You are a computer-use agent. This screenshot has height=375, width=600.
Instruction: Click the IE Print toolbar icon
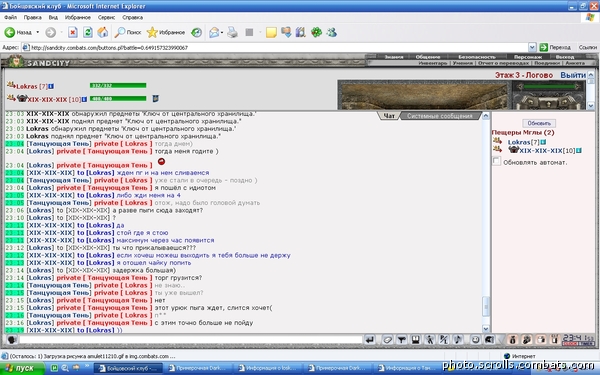click(x=232, y=33)
